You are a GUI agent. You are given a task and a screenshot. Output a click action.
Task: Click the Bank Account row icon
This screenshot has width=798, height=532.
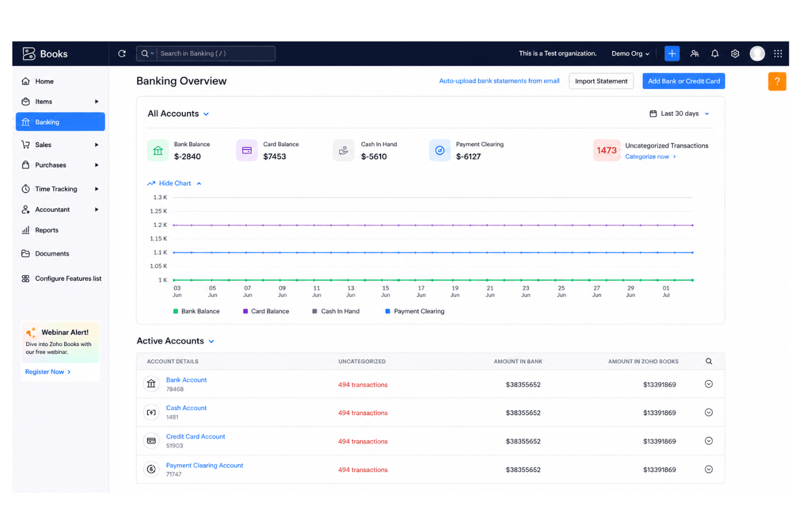[x=152, y=384]
